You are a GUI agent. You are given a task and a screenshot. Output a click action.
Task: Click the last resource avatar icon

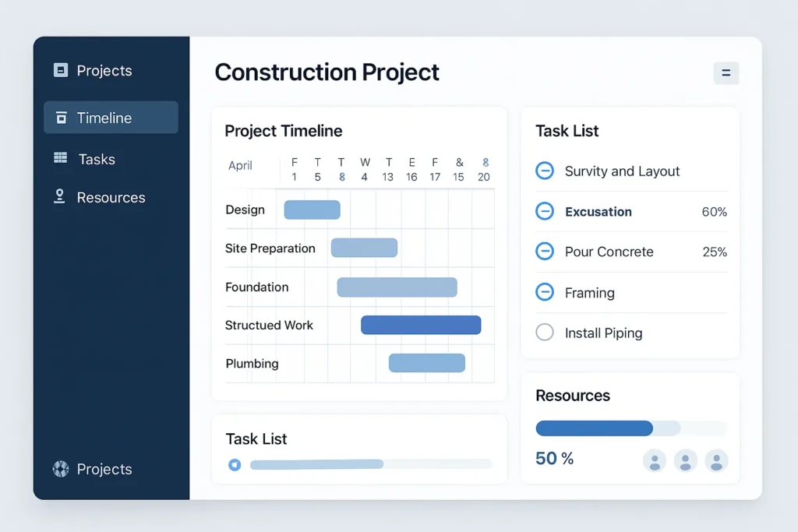pyautogui.click(x=716, y=460)
